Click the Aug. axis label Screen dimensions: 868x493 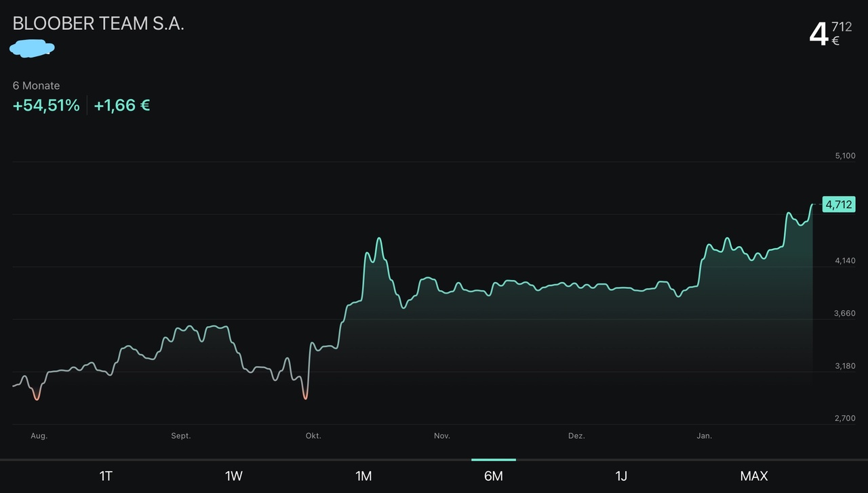tap(39, 436)
